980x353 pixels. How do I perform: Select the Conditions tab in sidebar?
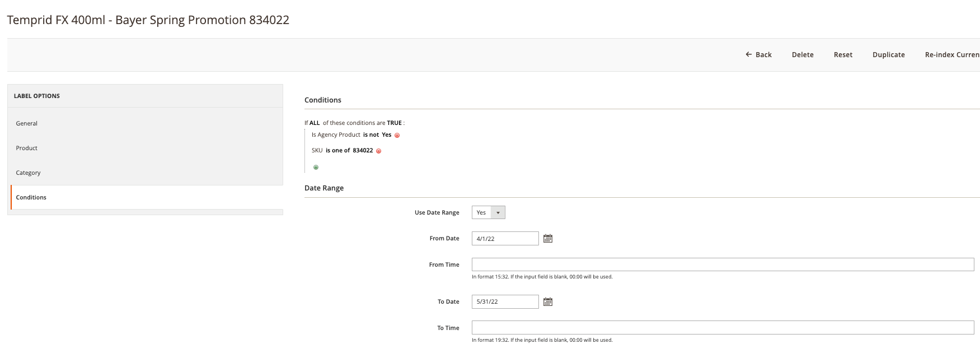(x=147, y=197)
